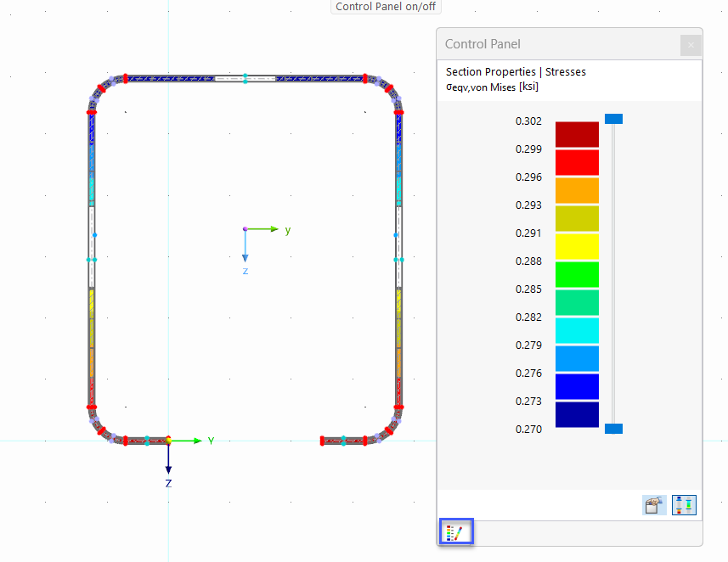
Task: Click the centroid z-axis label
Action: pos(245,271)
